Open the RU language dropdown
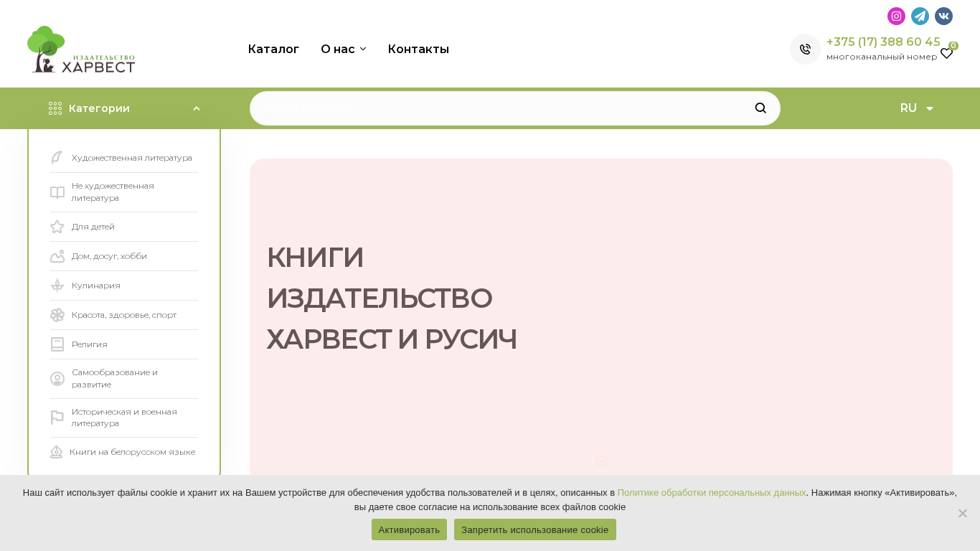This screenshot has height=551, width=980. coord(917,108)
